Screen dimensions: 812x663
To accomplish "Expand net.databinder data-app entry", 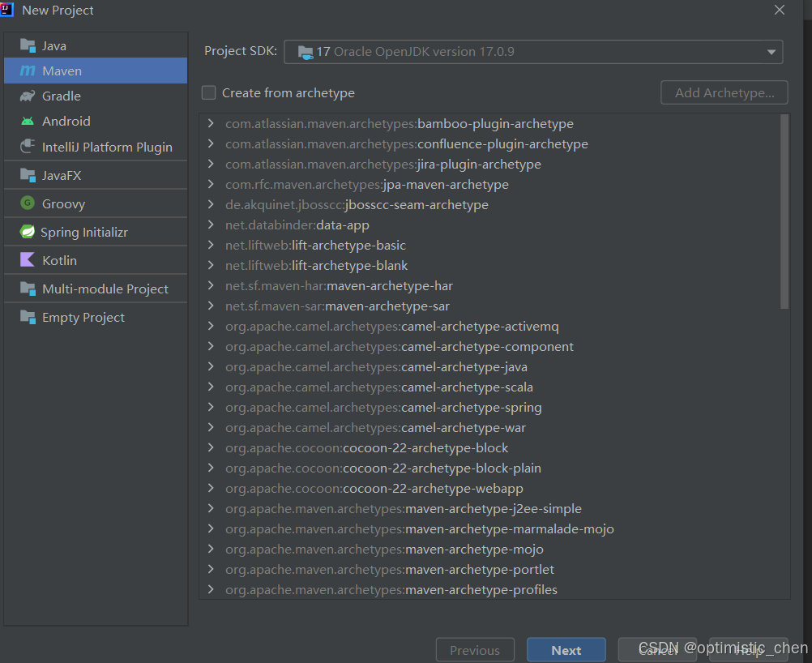I will [x=211, y=225].
